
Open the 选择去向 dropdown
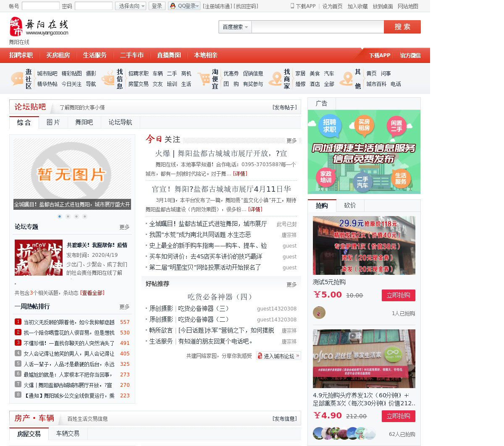131,6
